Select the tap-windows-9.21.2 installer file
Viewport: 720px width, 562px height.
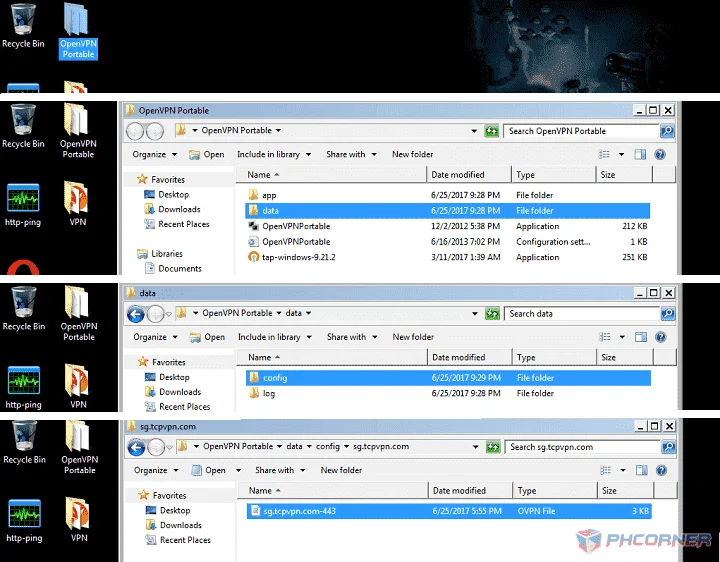pyautogui.click(x=447, y=257)
